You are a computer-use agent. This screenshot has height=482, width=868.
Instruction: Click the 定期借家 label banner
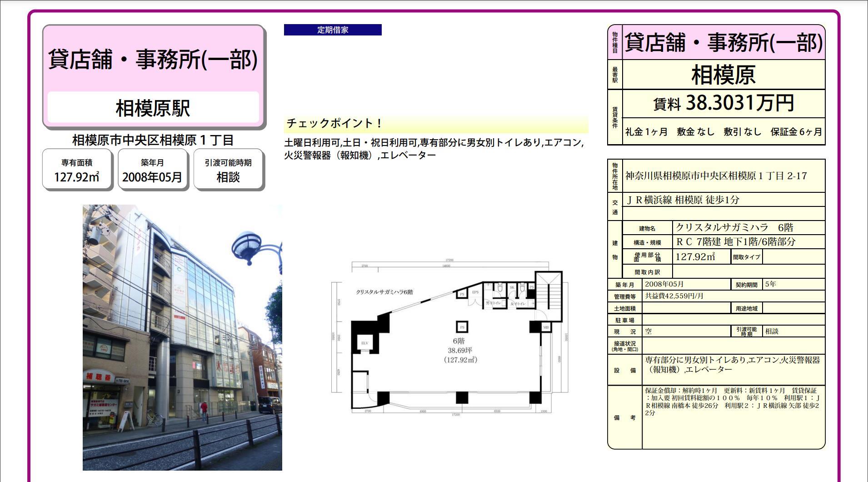[333, 30]
